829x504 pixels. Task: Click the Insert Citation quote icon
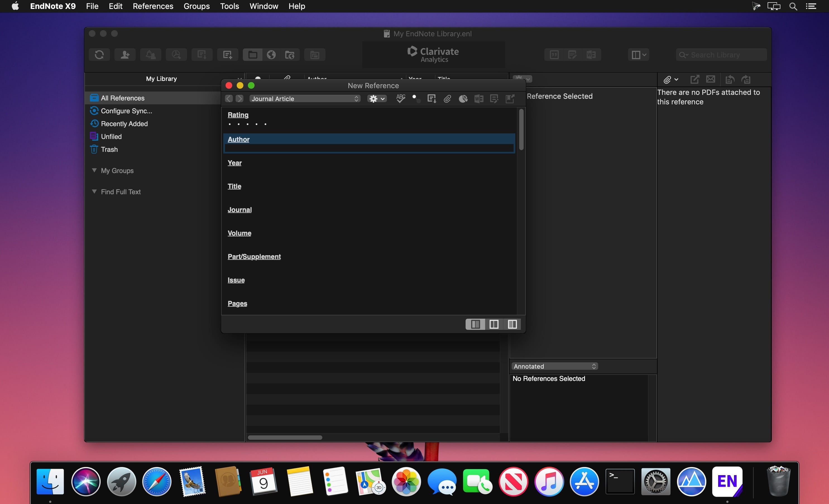(x=554, y=54)
